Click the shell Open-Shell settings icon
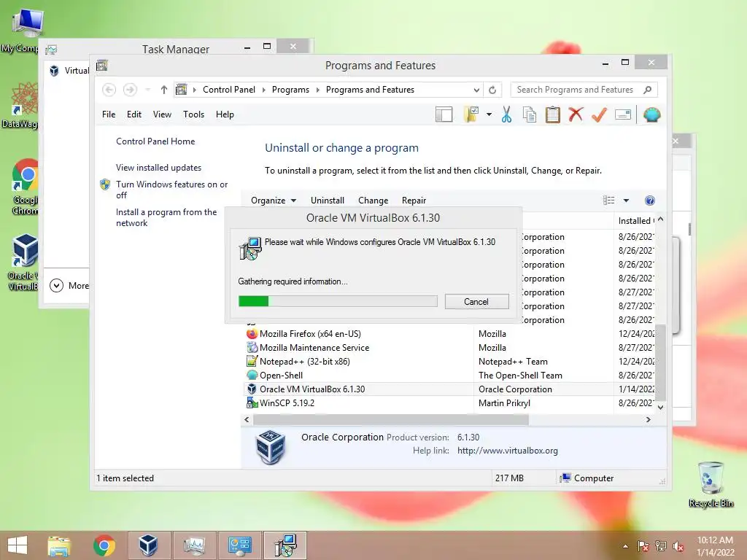The width and height of the screenshot is (747, 560). pos(651,114)
